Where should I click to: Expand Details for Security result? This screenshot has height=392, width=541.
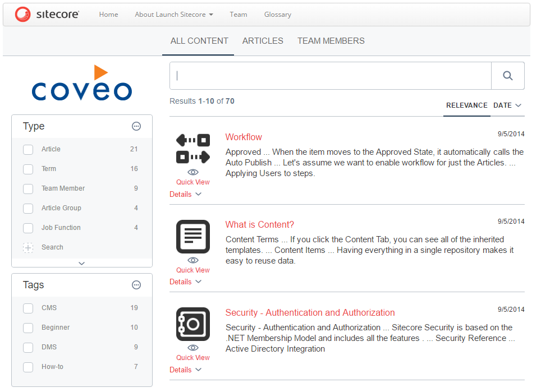185,370
